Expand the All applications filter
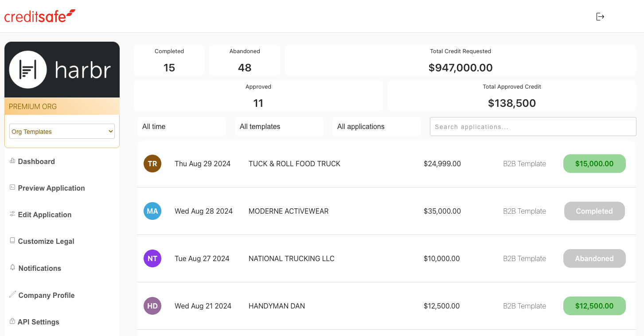644x336 pixels. (376, 127)
